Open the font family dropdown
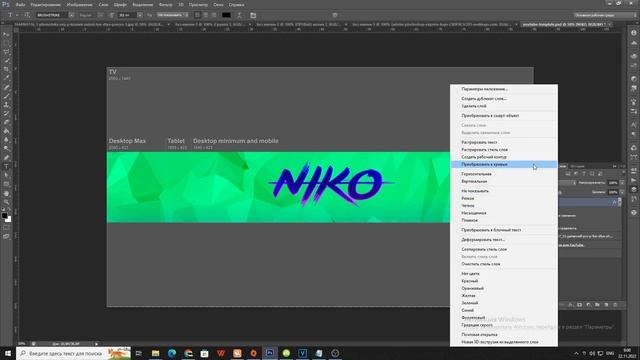 pos(71,15)
